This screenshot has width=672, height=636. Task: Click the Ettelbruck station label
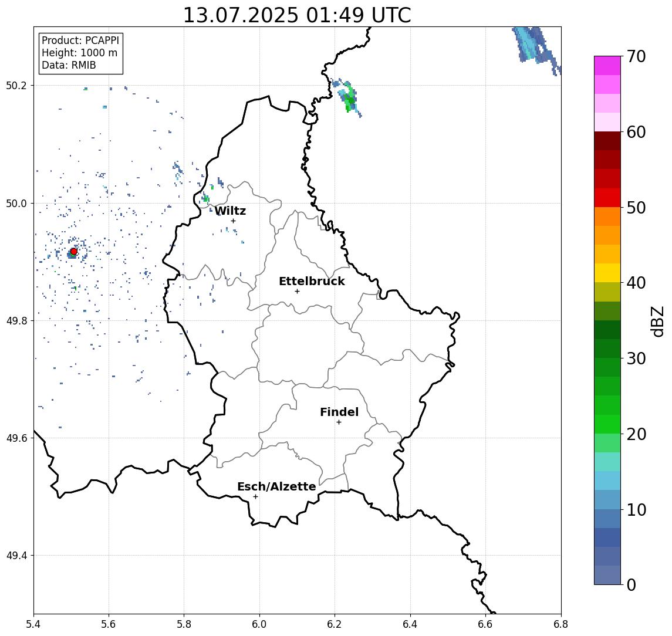tap(312, 281)
